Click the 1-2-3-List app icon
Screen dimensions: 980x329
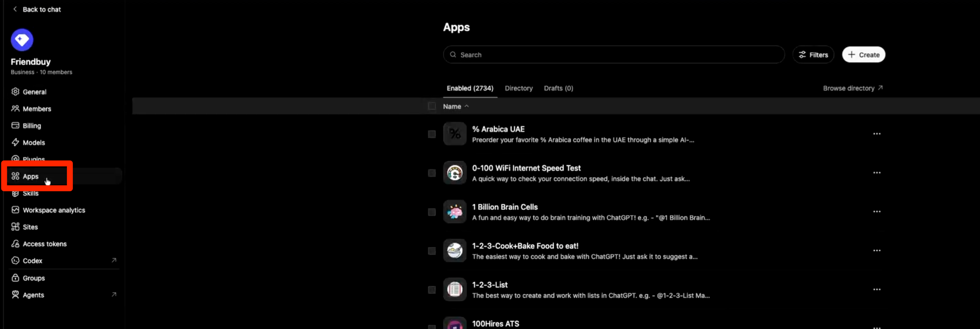pyautogui.click(x=455, y=290)
